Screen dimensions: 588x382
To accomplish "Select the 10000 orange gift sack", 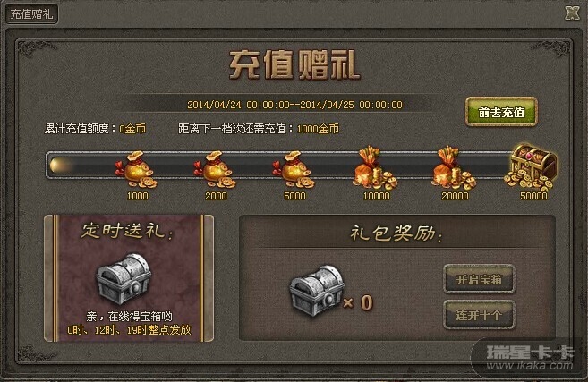I will tap(375, 167).
